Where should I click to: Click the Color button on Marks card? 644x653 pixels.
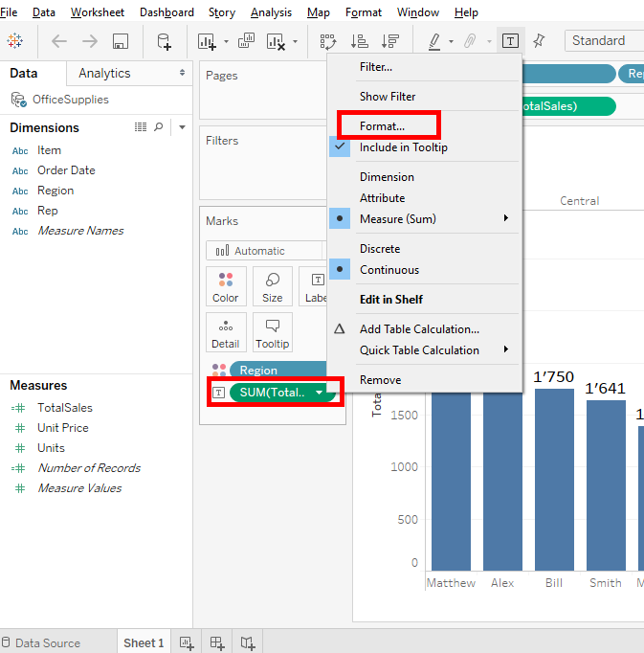click(x=226, y=286)
